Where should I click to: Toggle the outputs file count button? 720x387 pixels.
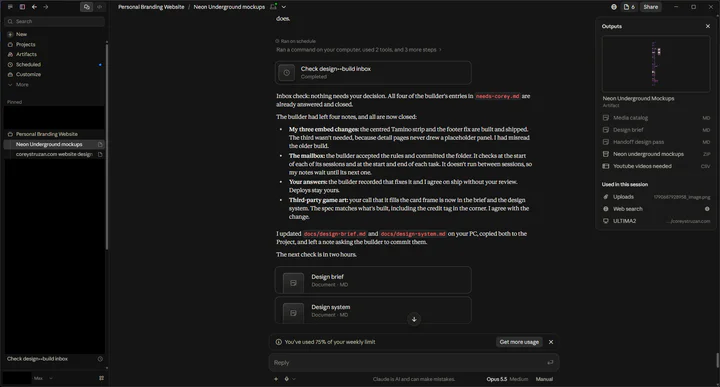click(x=629, y=7)
